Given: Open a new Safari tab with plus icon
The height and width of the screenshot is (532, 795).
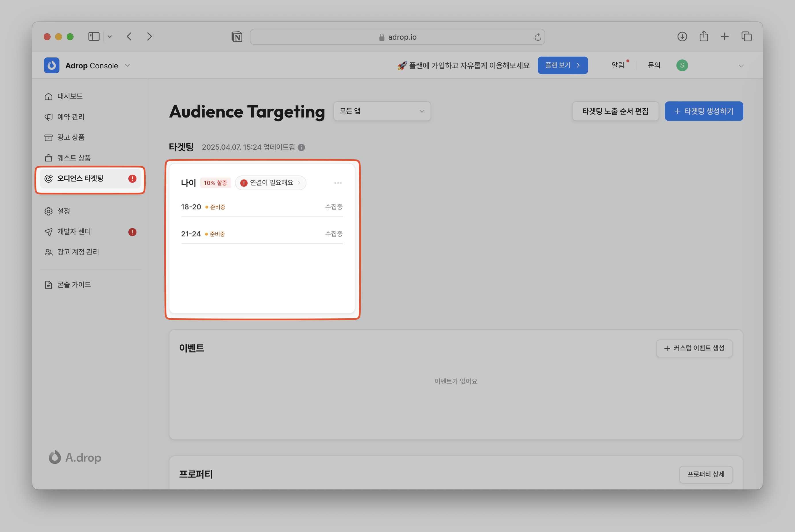Looking at the screenshot, I should point(725,37).
